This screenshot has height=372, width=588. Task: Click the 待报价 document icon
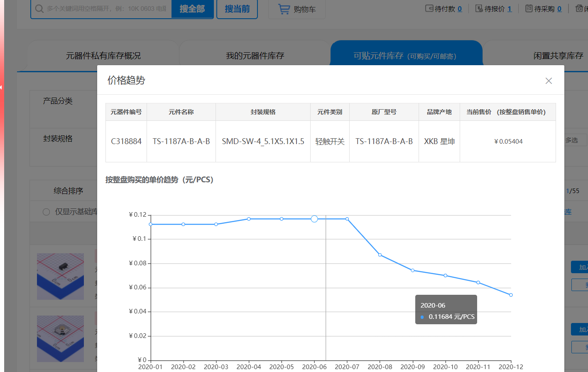point(479,8)
